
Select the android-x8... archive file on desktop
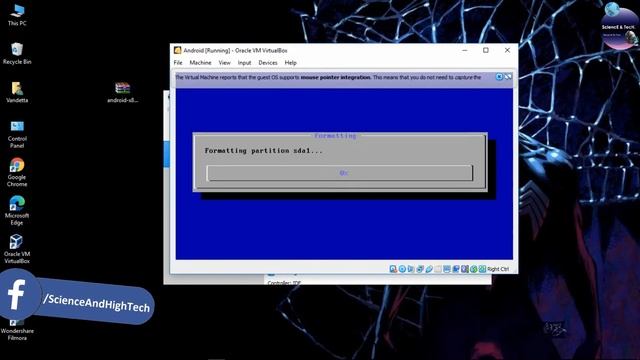tap(122, 92)
